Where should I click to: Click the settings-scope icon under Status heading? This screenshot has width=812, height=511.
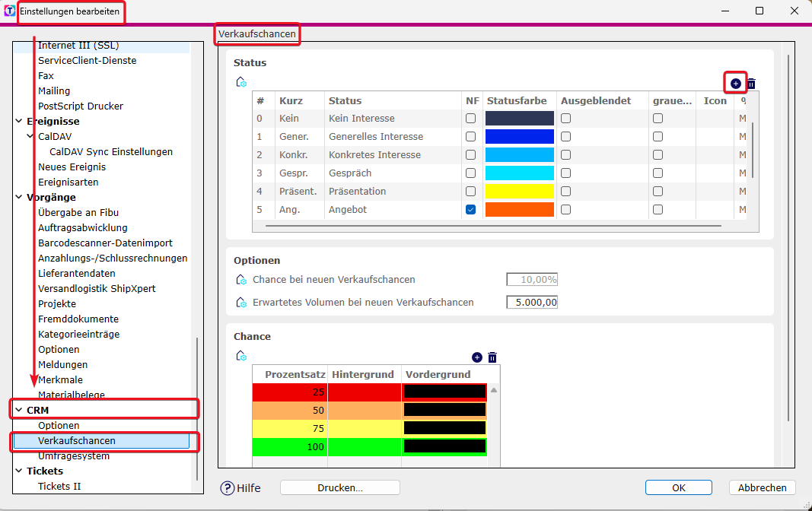tap(241, 81)
